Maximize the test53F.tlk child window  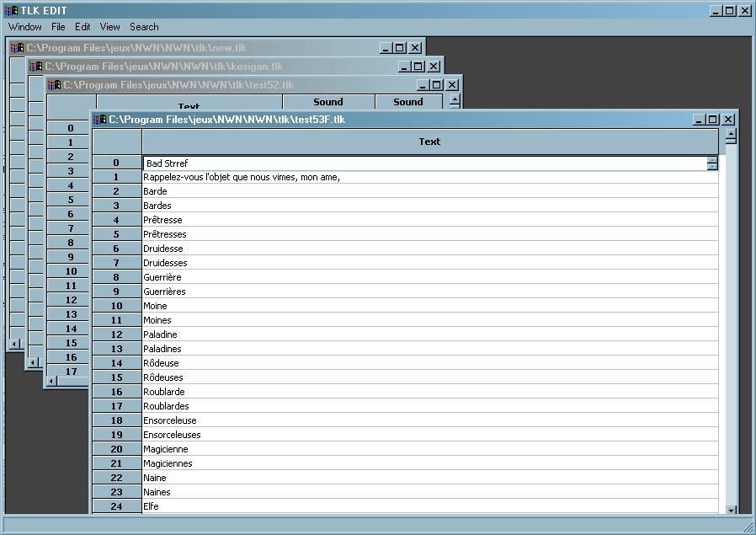pyautogui.click(x=713, y=120)
